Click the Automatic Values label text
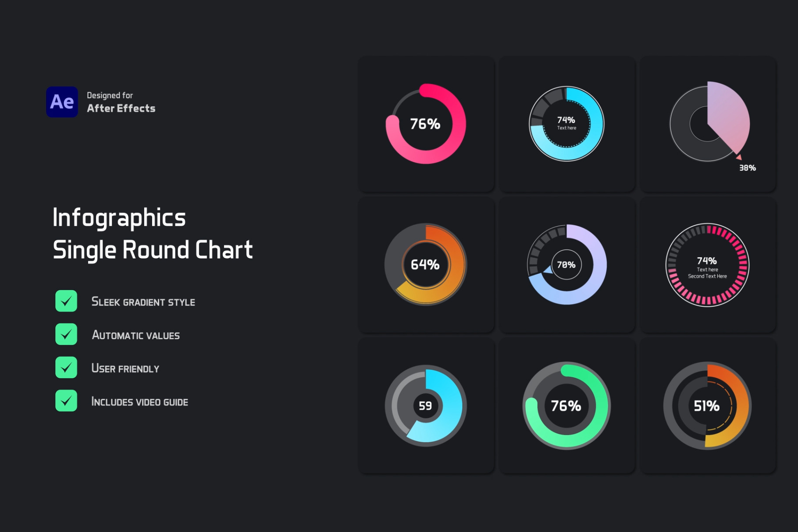This screenshot has height=532, width=798. (136, 335)
